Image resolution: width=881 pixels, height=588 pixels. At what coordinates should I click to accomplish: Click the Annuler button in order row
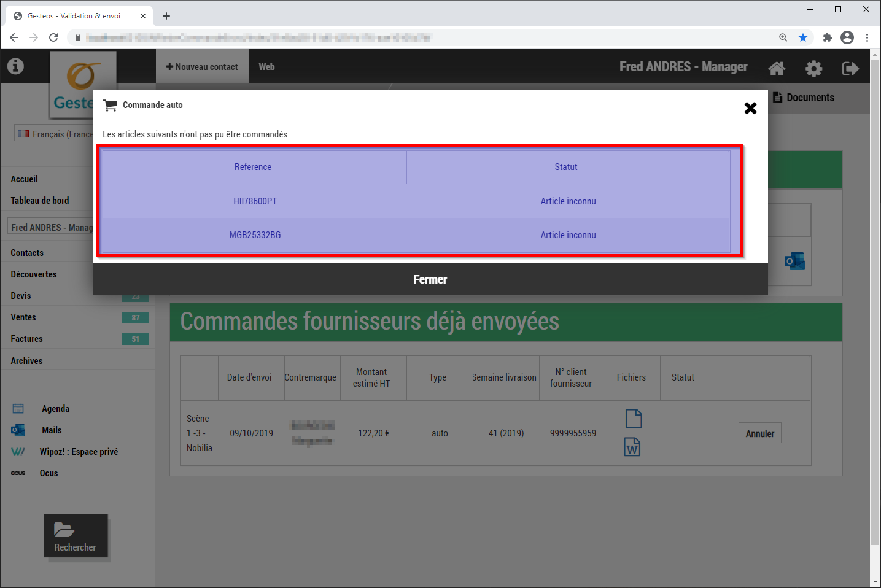point(759,433)
